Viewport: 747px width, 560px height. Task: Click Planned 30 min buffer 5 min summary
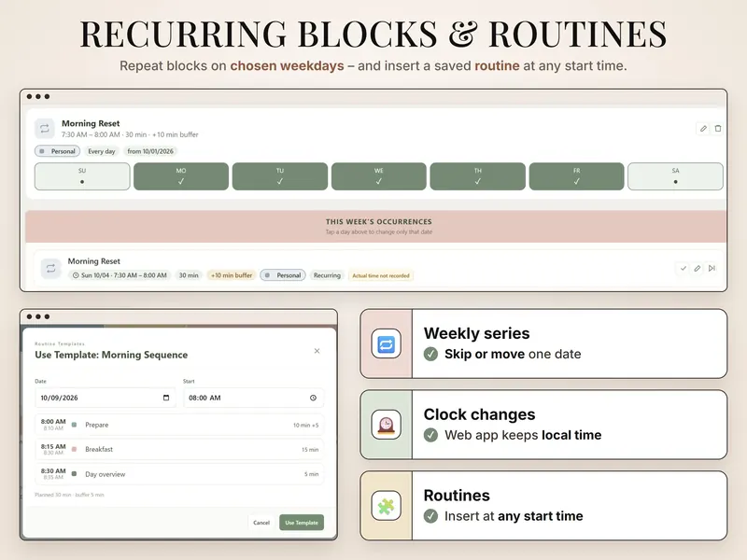(69, 495)
